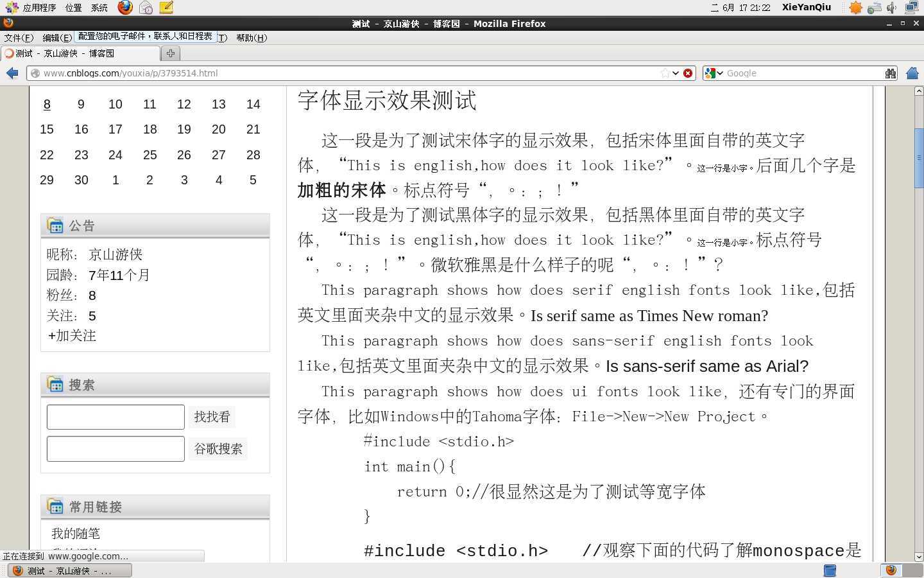Open the 帮助(H) menu
The width and height of the screenshot is (924, 578).
pyautogui.click(x=252, y=38)
